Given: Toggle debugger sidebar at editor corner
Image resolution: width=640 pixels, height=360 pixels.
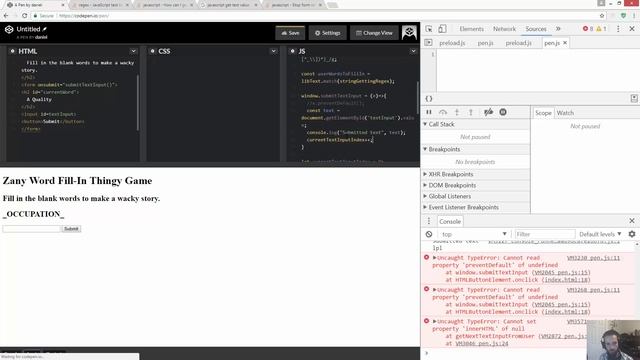Looking at the screenshot, I should (x=634, y=98).
